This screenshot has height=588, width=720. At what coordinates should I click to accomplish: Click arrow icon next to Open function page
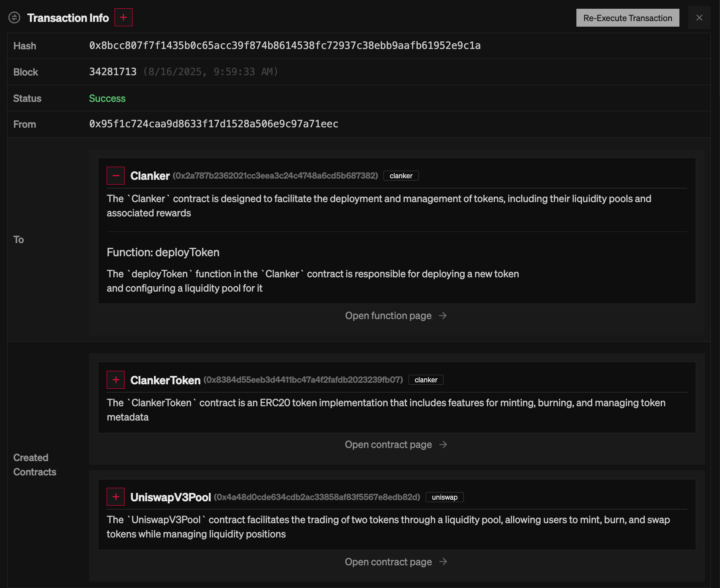pos(443,315)
